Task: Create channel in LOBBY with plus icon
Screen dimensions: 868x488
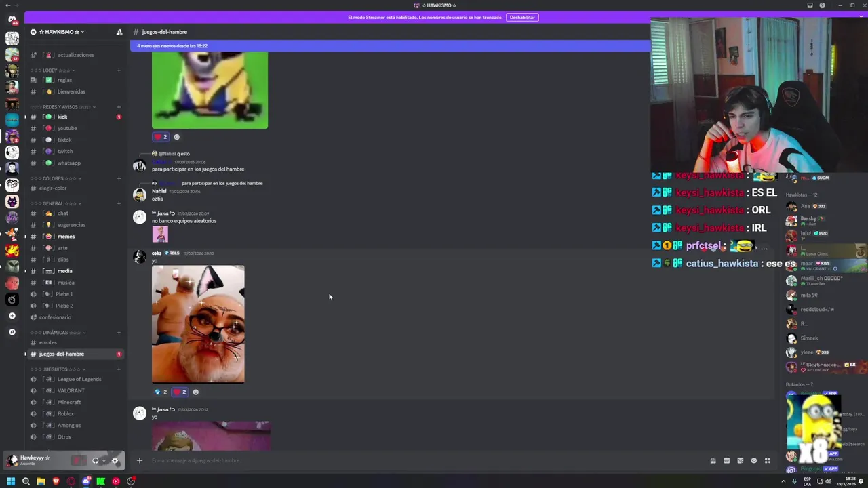Action: tap(119, 70)
